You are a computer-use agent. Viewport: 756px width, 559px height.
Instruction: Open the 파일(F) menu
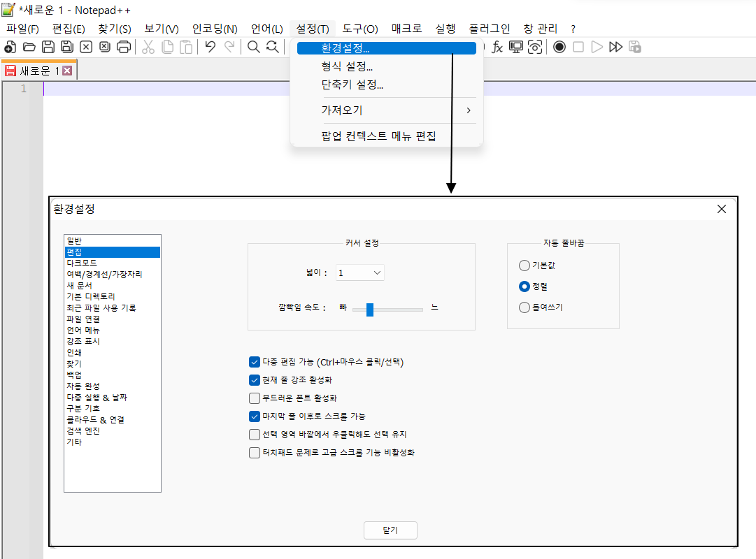tap(22, 29)
